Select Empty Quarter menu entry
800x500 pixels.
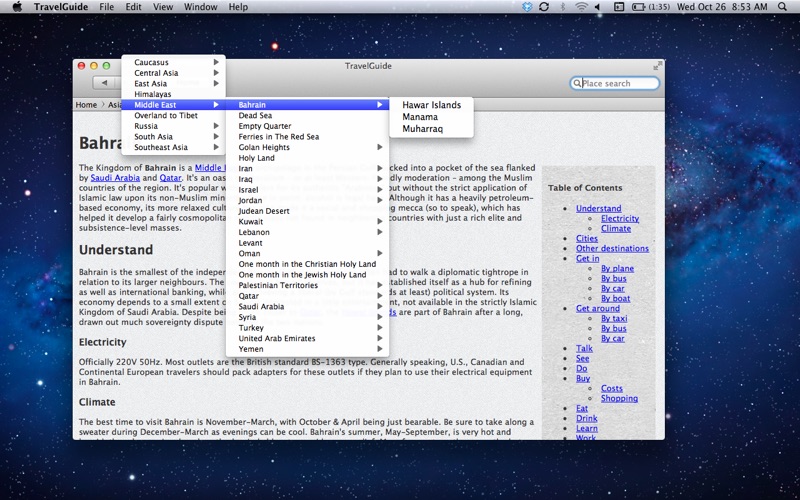tap(308, 126)
